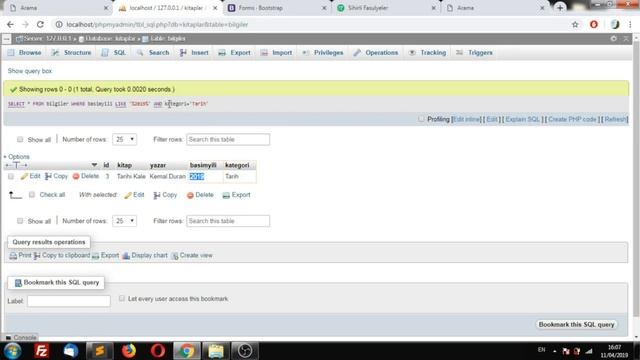Tick the bottom Show all checkbox
The width and height of the screenshot is (640, 360).
pyautogui.click(x=20, y=221)
